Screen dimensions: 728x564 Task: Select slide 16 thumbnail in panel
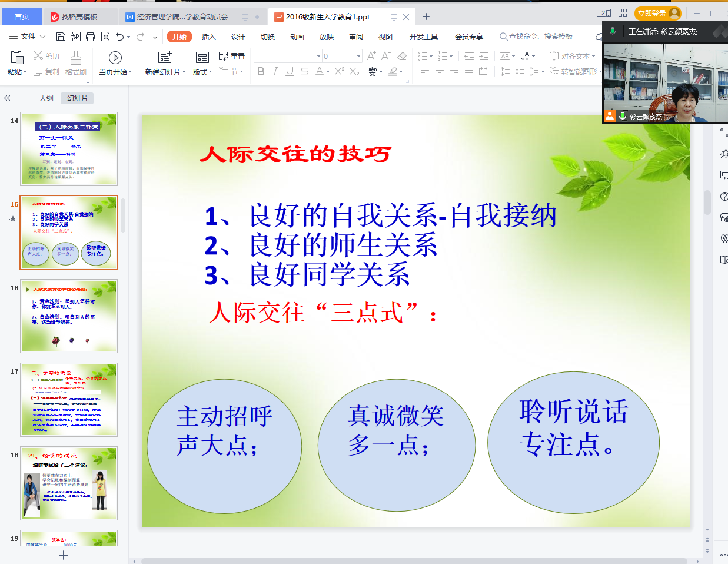(x=69, y=316)
